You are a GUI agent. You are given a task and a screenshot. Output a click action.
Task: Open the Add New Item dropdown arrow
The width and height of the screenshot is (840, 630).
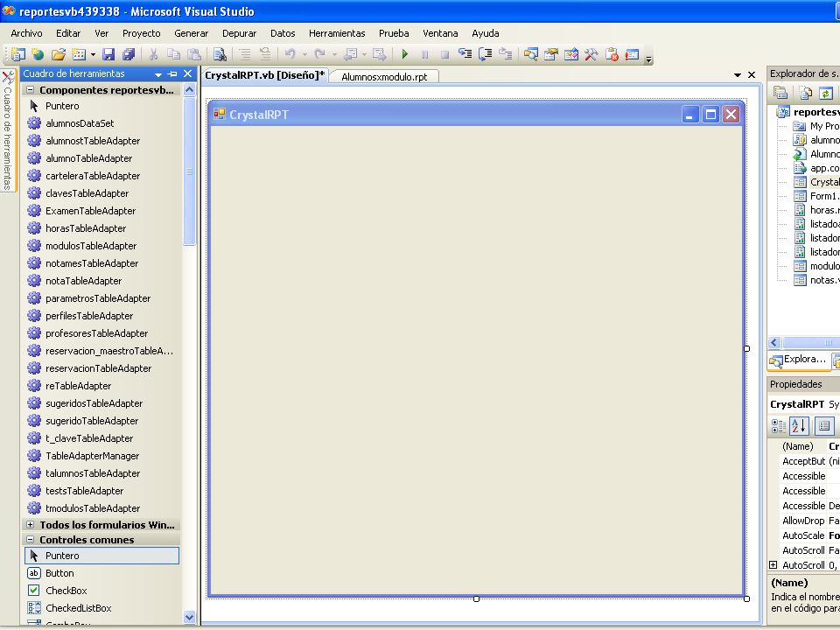93,54
